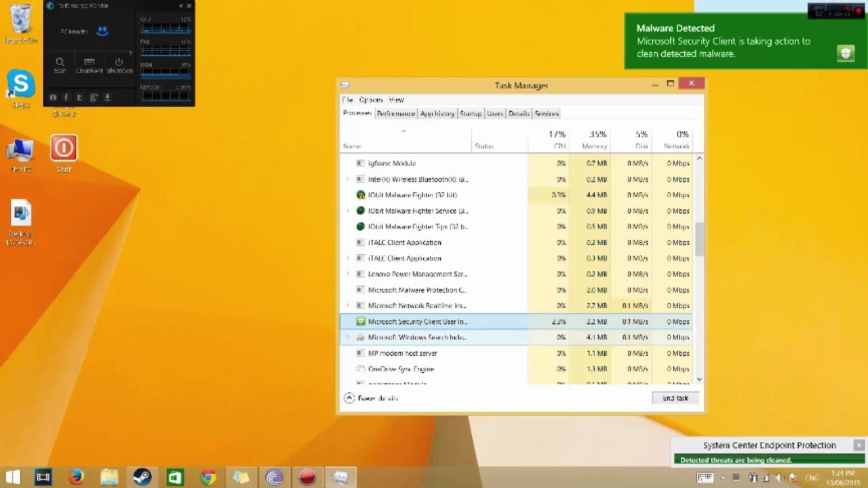Image resolution: width=868 pixels, height=488 pixels.
Task: Expand the Lenovo Power Management Service row
Action: (348, 274)
